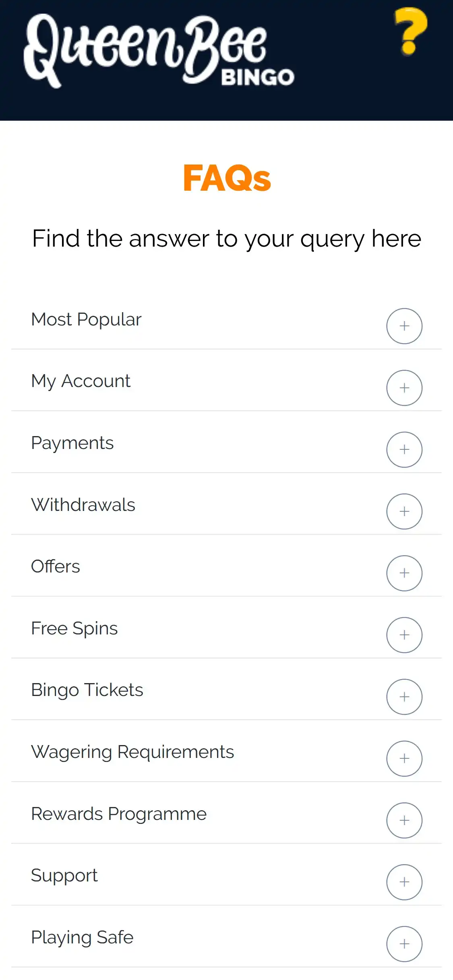This screenshot has width=453, height=980.
Task: Expand the Rewards Programme section
Action: (404, 820)
